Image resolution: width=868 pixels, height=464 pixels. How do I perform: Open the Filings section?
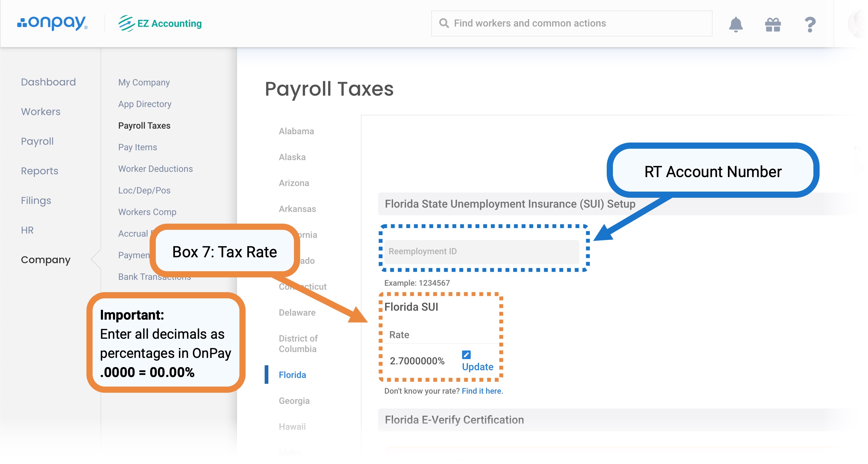pyautogui.click(x=35, y=200)
